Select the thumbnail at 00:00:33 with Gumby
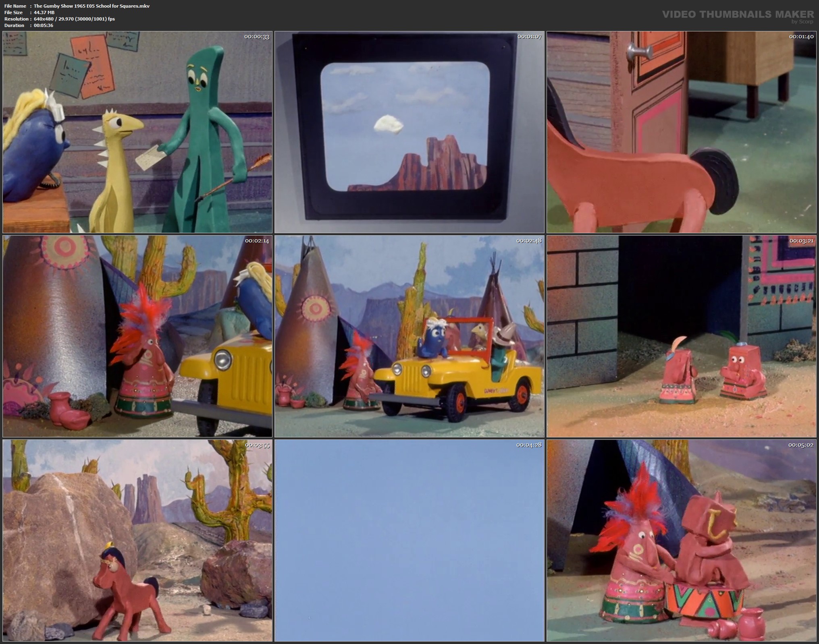The width and height of the screenshot is (819, 644). click(137, 132)
